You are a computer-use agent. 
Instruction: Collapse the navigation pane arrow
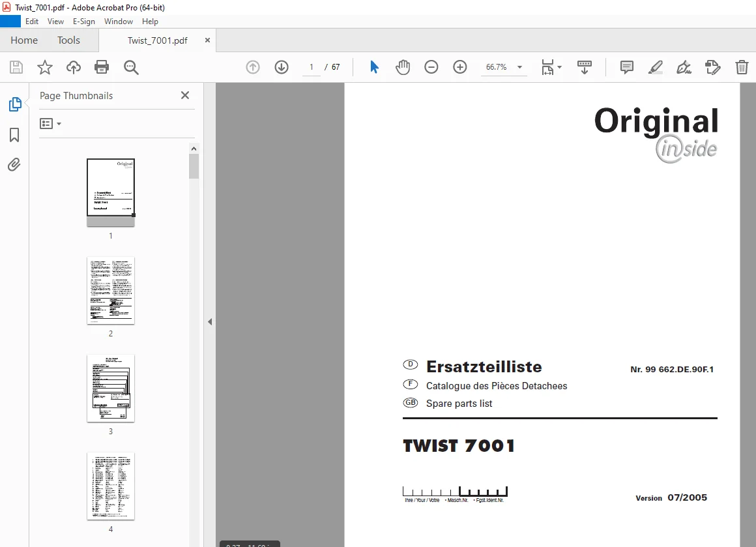pyautogui.click(x=210, y=321)
